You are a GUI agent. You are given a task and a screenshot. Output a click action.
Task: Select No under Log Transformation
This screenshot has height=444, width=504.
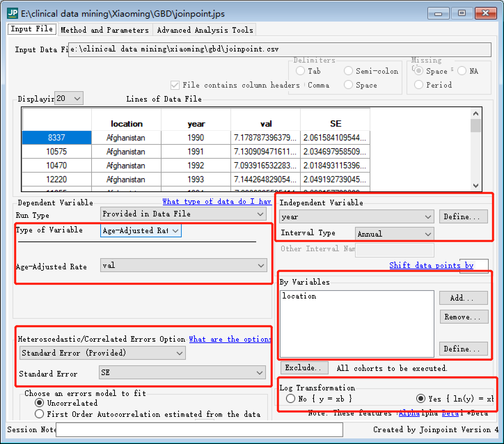291,398
